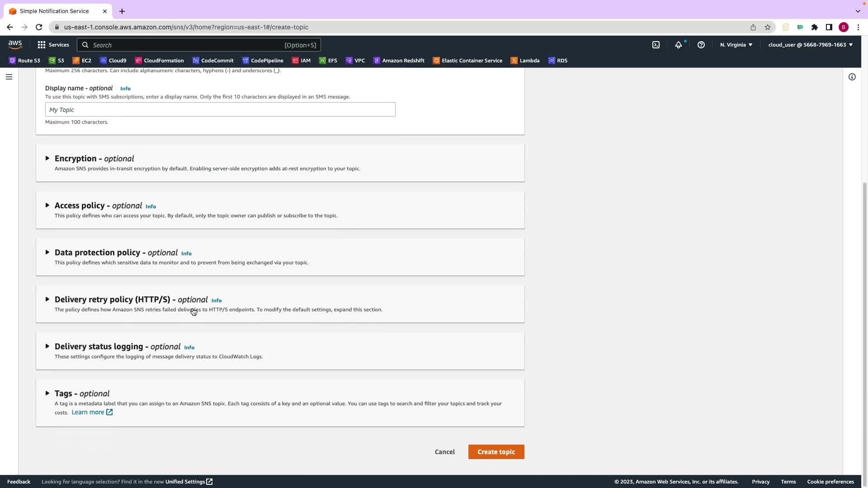Viewport: 868px width, 488px height.
Task: Open the cloud_user account menu
Action: [810, 45]
